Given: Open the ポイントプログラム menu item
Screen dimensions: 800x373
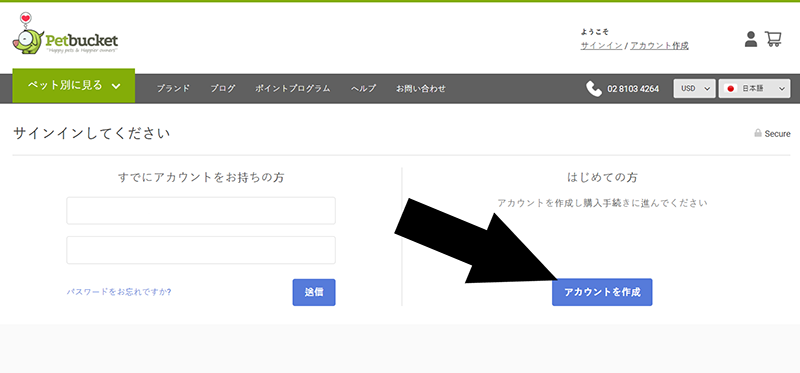Looking at the screenshot, I should (x=293, y=88).
